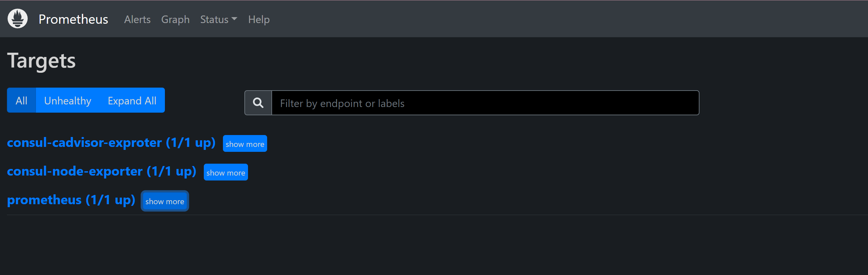868x275 pixels.
Task: Click the consul-cadvisor-exproter (1/1 up) status text
Action: click(x=191, y=143)
